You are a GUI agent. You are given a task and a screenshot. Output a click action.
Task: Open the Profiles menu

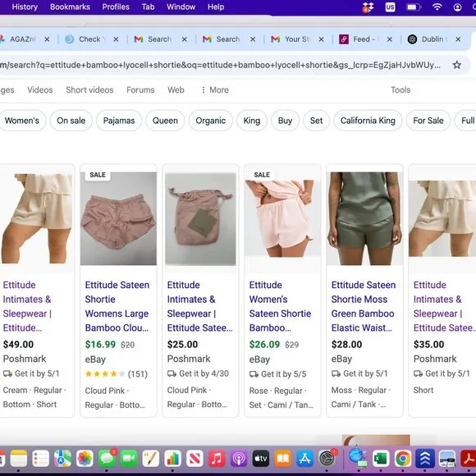[116, 7]
